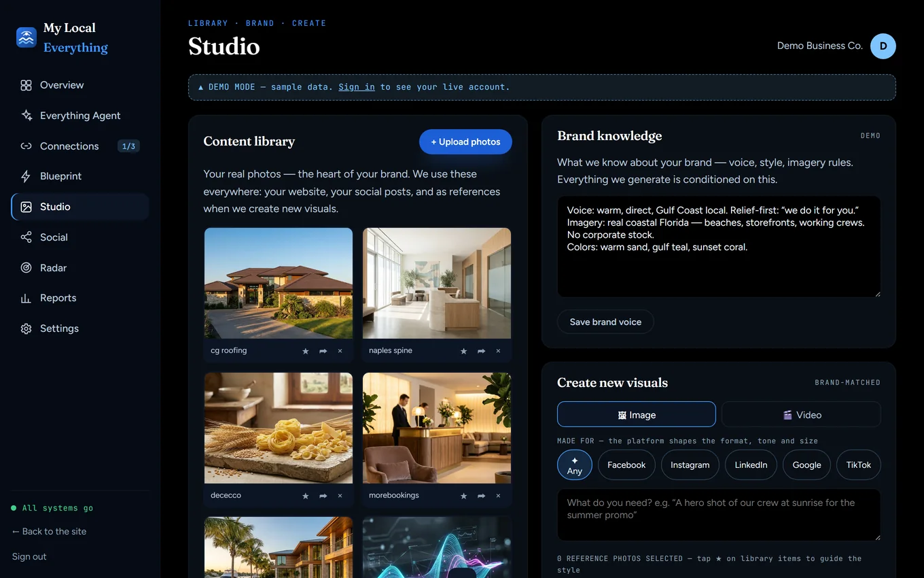Select the Facebook platform chip
The width and height of the screenshot is (924, 578).
626,465
